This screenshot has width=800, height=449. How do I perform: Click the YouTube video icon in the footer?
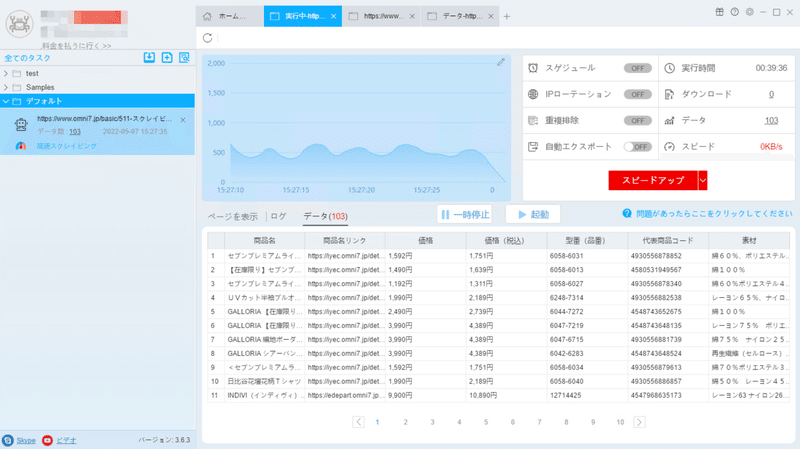(47, 440)
